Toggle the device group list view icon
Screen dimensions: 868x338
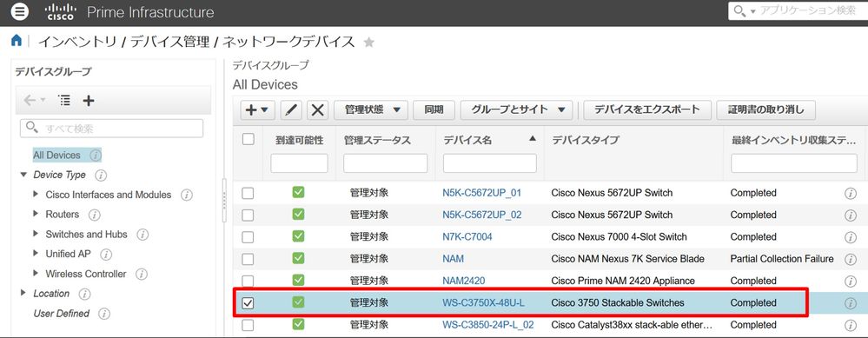[x=65, y=101]
